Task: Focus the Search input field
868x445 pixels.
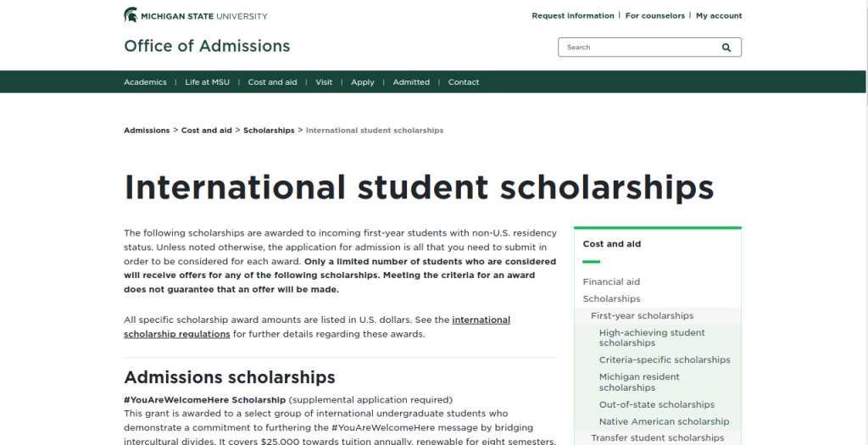Action: pos(649,47)
